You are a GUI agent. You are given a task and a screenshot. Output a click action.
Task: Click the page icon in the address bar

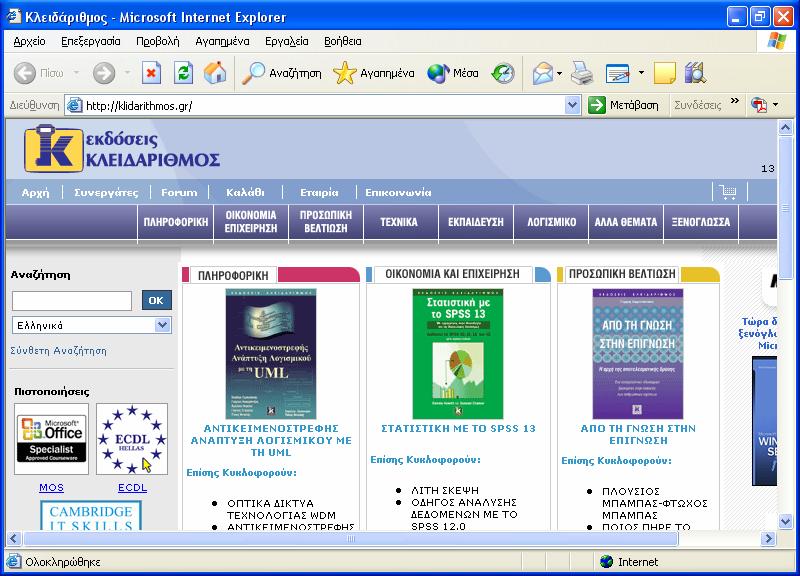(75, 105)
